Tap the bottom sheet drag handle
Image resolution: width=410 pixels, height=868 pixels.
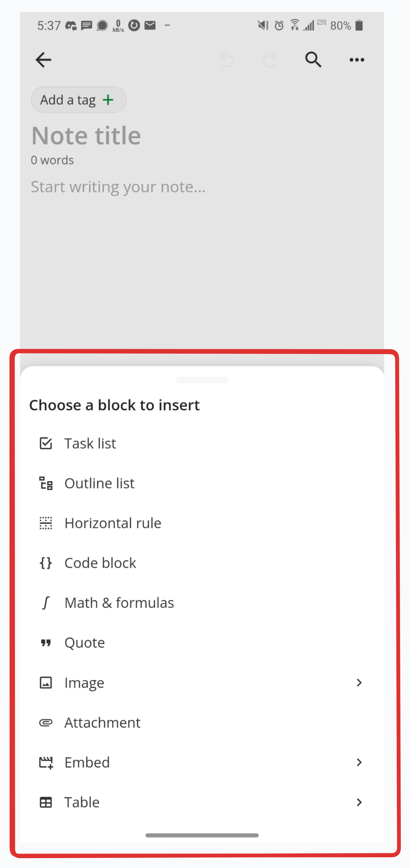point(202,380)
